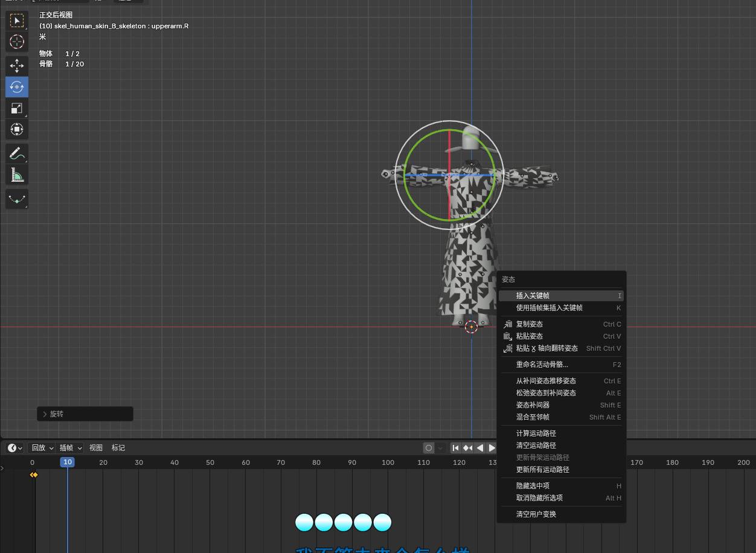Play the animation in reverse
Screen dimensions: 756x553
[x=480, y=448]
